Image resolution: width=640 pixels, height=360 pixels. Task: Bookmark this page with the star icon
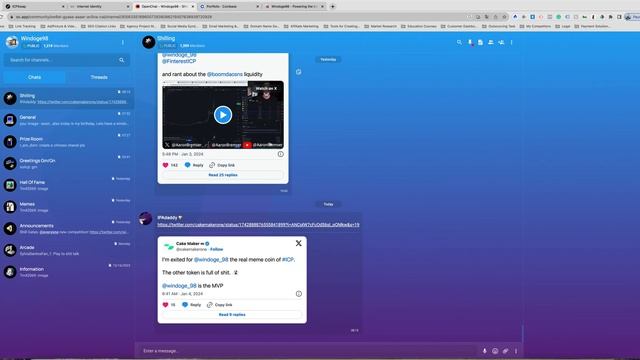pyautogui.click(x=504, y=17)
